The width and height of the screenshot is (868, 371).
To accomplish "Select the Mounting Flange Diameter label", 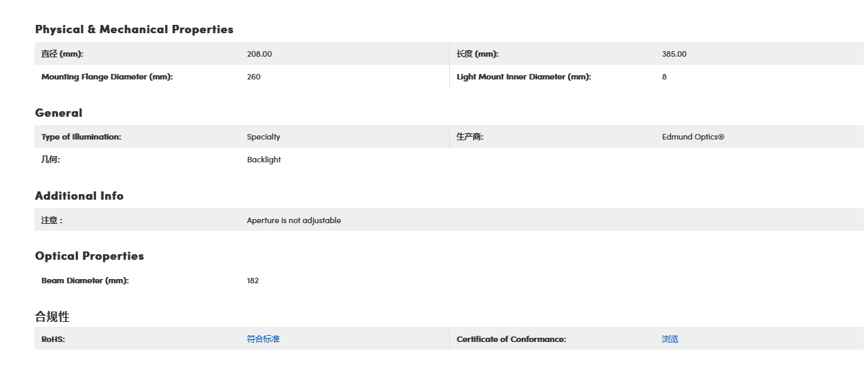I will point(107,77).
